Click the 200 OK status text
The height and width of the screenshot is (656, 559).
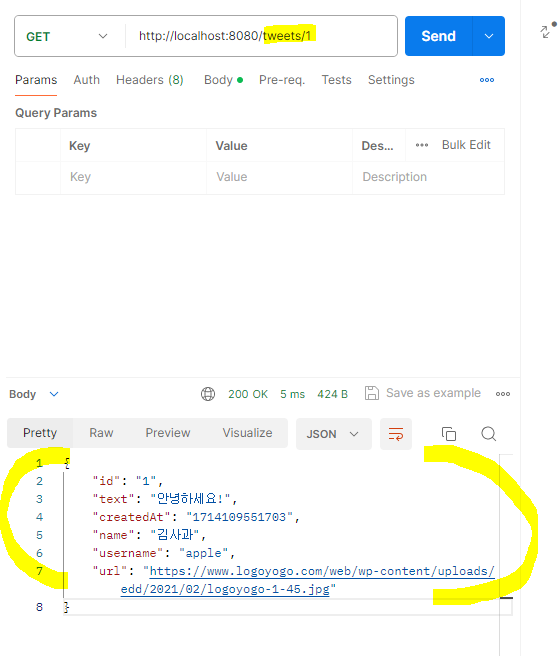pyautogui.click(x=248, y=394)
